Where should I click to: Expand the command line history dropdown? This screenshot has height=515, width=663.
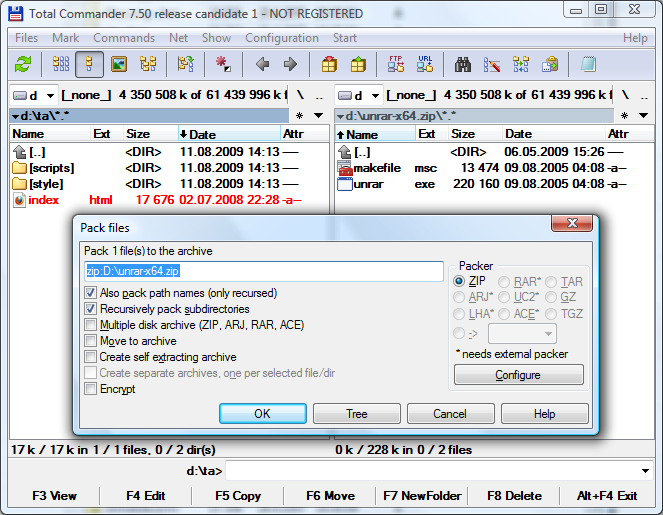pyautogui.click(x=645, y=471)
